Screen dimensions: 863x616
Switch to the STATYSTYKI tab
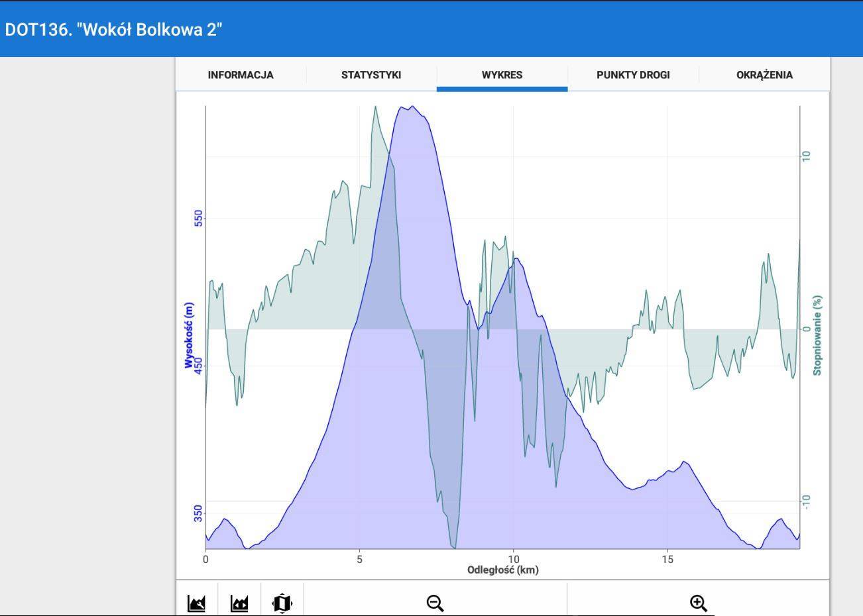click(x=371, y=75)
